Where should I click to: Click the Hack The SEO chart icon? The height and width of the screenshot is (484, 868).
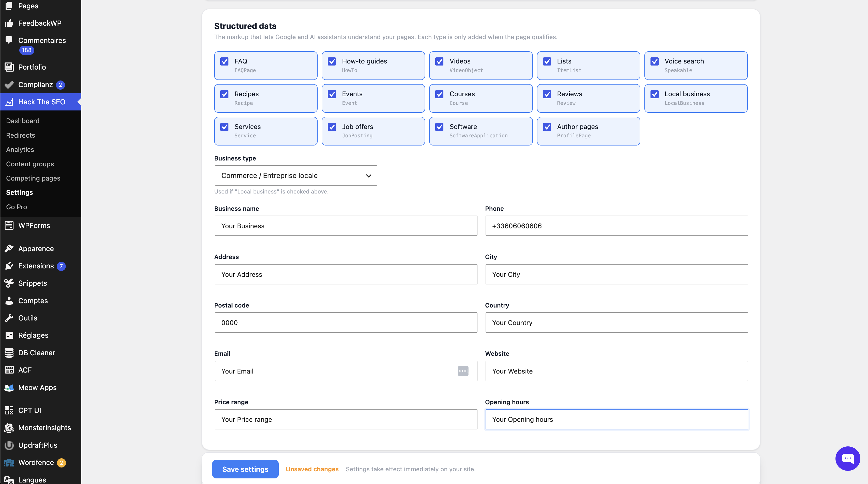[x=9, y=102]
